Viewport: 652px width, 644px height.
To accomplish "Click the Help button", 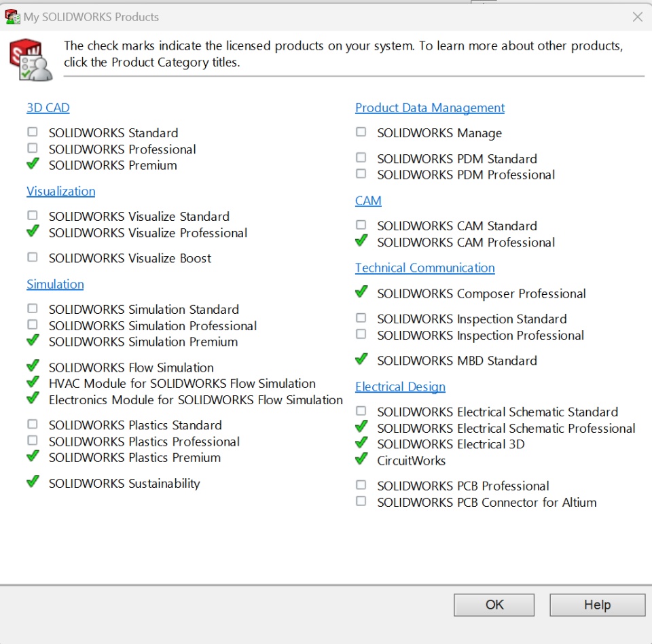I will pos(597,605).
